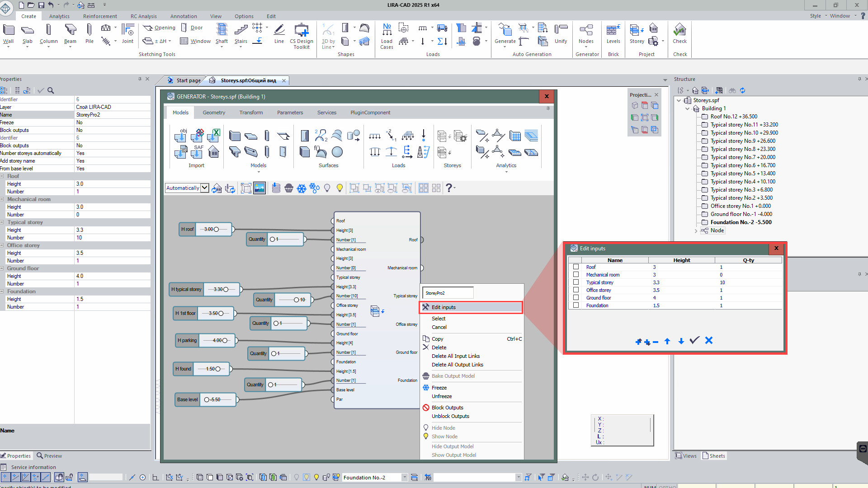Screen dimensions: 868x488
Task: Open the Automatically dropdown list
Action: click(204, 188)
